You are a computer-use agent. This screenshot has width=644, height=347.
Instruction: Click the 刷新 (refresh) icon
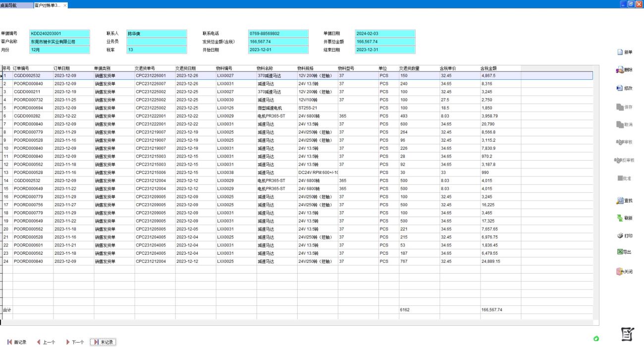[x=619, y=218]
